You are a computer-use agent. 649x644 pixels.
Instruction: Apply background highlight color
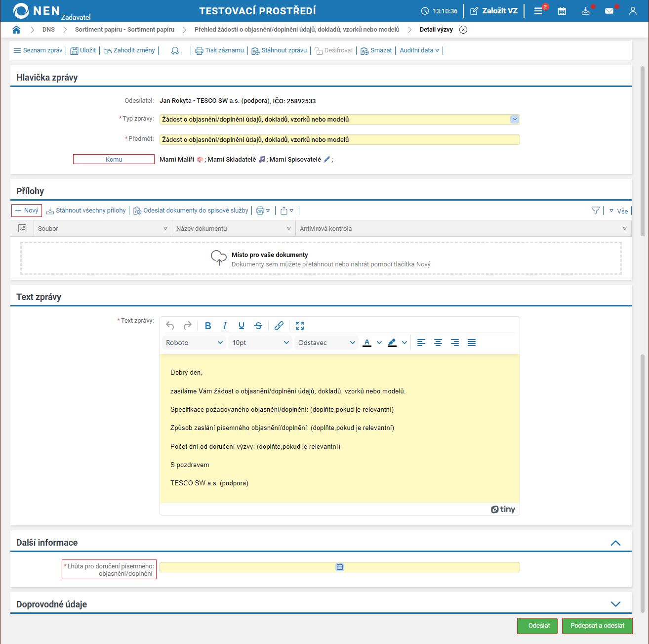pos(392,343)
